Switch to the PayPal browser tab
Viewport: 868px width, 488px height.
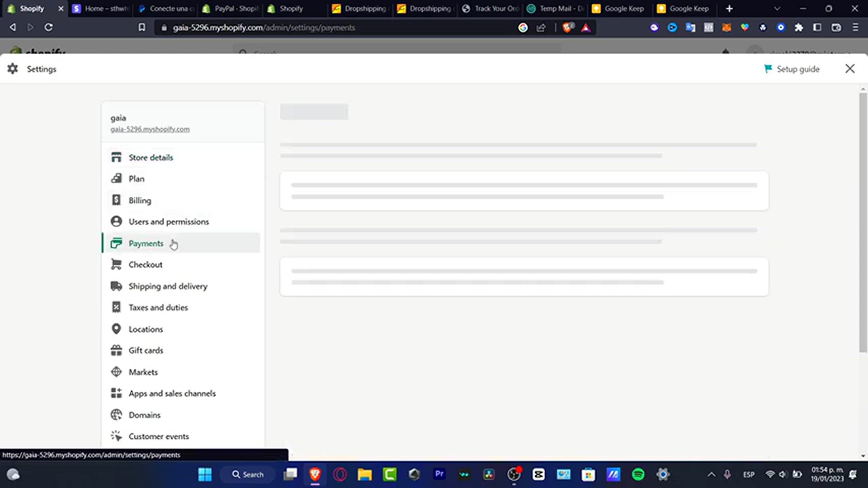231,9
